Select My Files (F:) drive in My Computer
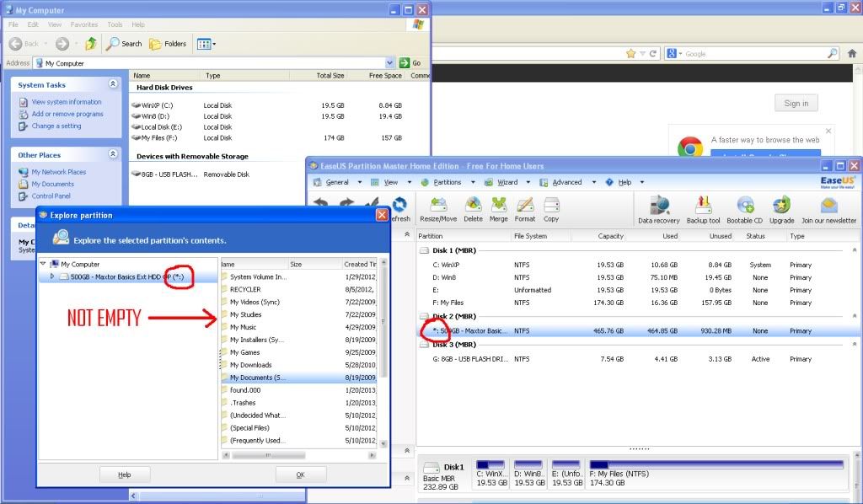 (154, 137)
